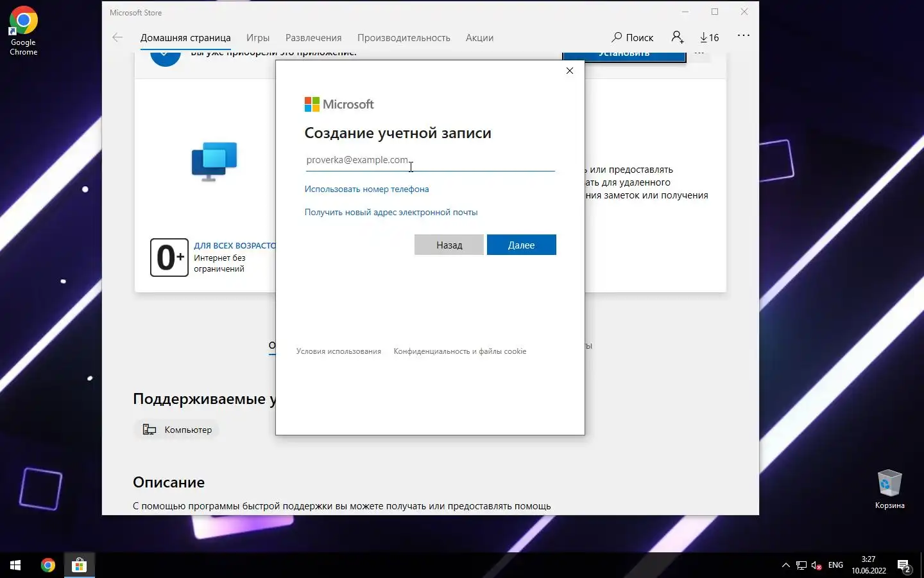Click the Windows Start button
Screen dimensions: 924x578
click(15, 565)
